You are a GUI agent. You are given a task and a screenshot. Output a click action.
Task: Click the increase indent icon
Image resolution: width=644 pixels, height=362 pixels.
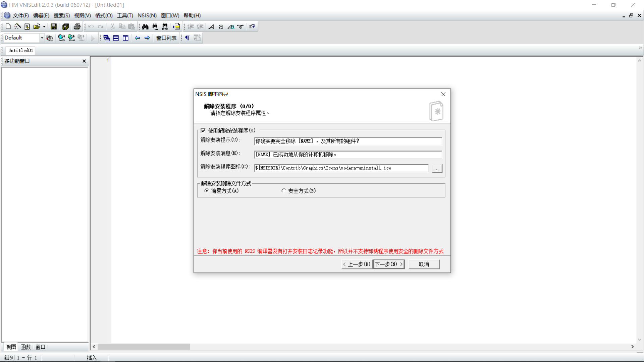(191, 26)
